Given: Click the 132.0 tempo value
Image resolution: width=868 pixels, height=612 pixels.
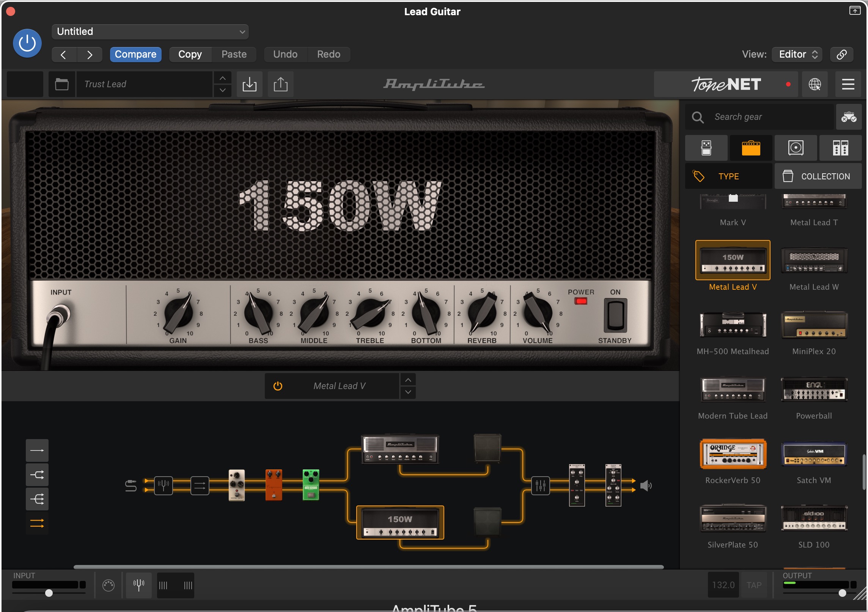Looking at the screenshot, I should point(723,585).
